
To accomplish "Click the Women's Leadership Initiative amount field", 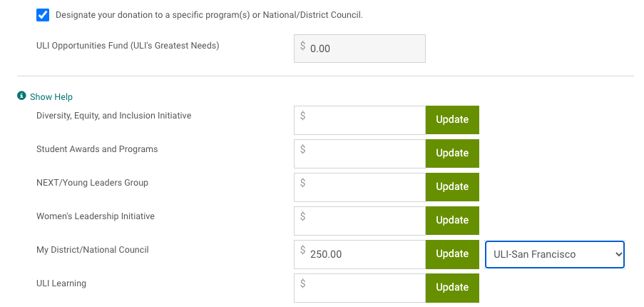I will pos(359,221).
